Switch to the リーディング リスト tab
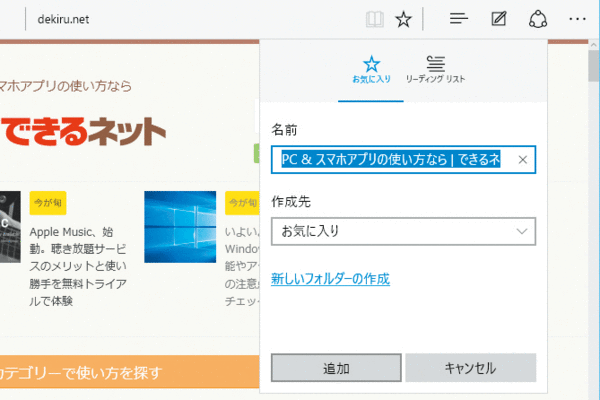 (435, 70)
